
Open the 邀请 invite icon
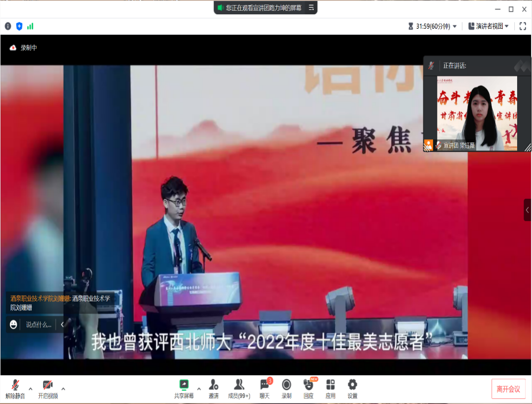coord(214,389)
